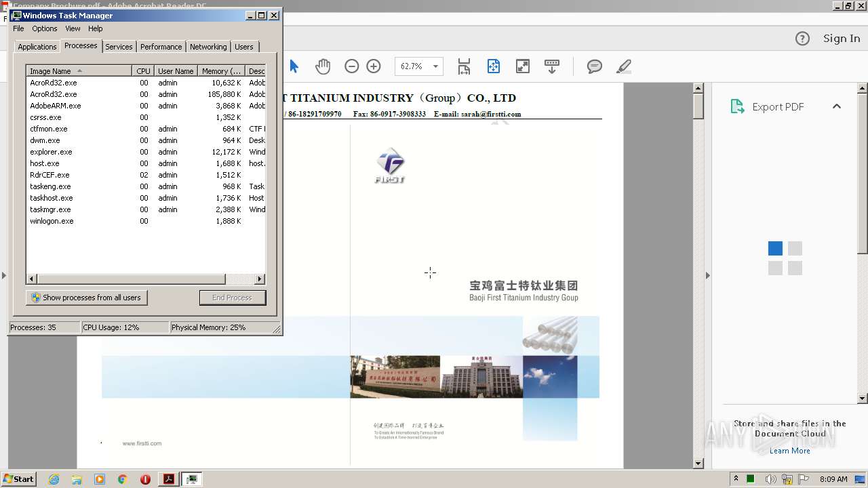The height and width of the screenshot is (488, 868).
Task: Switch to the Networking tab
Action: point(208,47)
